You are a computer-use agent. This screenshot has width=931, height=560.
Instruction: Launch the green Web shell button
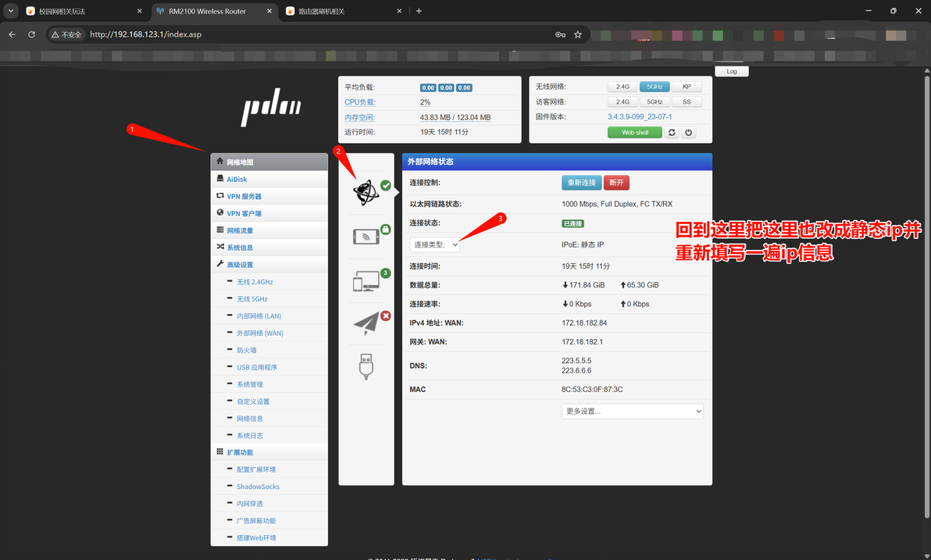point(635,133)
